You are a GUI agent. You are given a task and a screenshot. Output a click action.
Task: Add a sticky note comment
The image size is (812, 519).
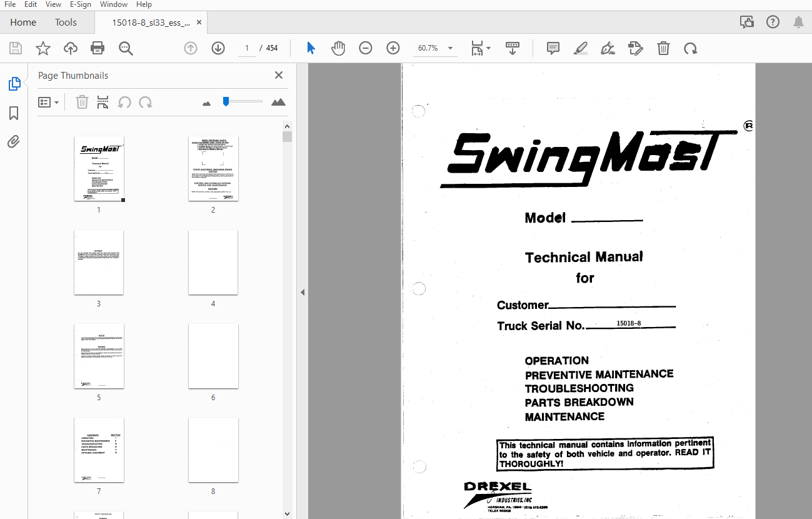[553, 48]
